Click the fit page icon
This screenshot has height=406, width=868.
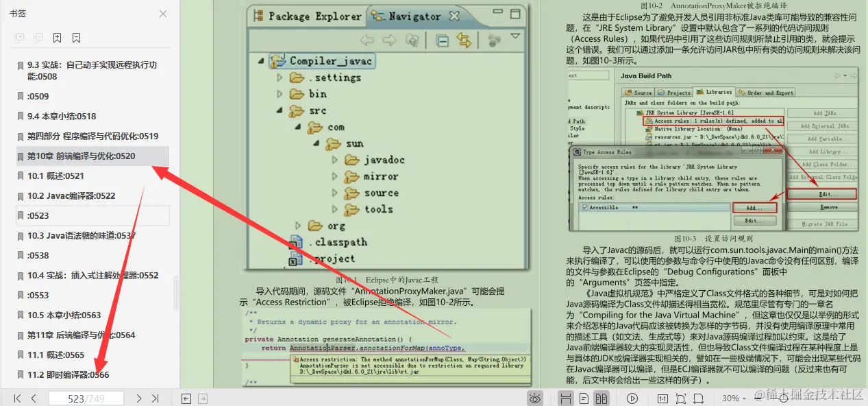(682, 398)
